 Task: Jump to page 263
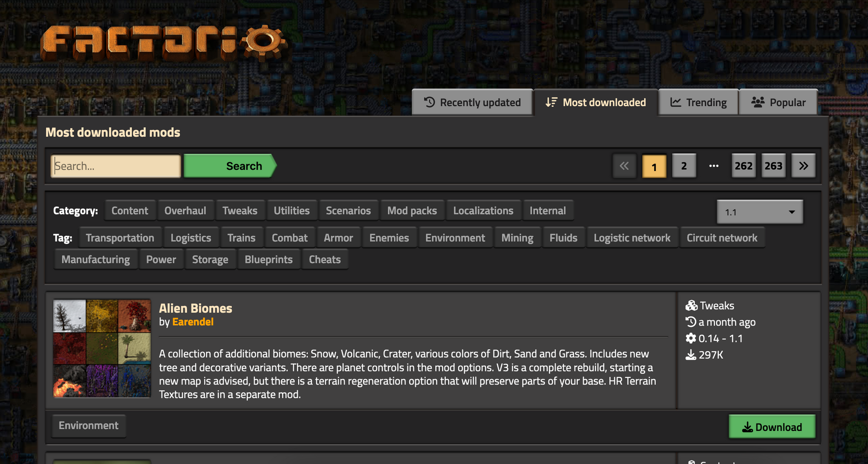point(773,166)
